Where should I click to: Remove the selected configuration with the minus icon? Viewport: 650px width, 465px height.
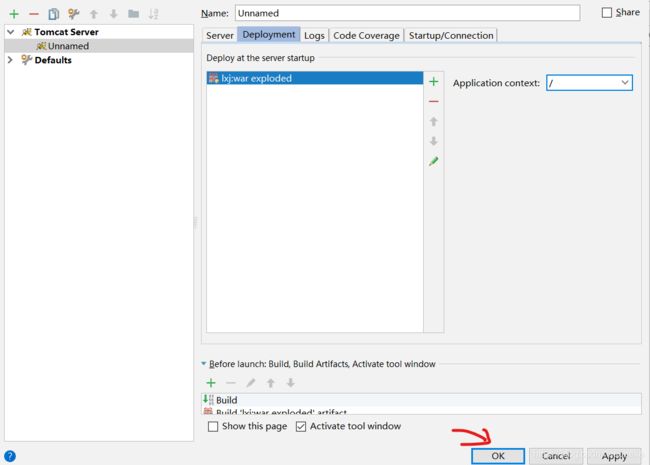click(34, 14)
